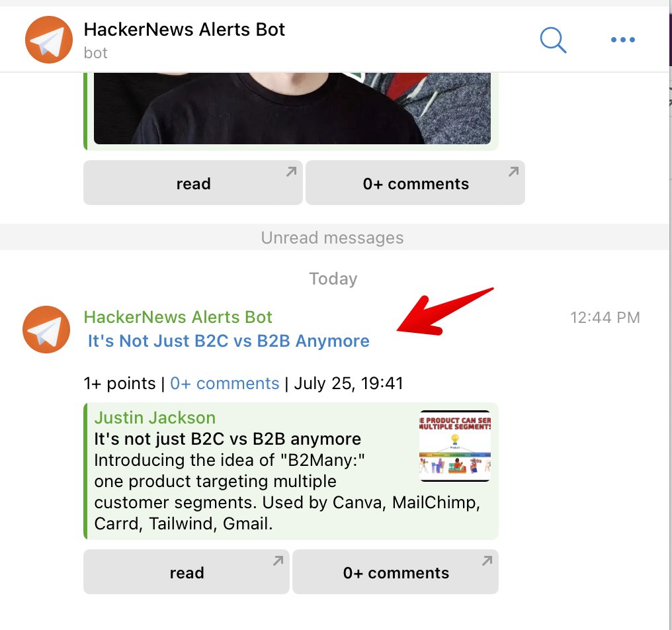672x630 pixels.
Task: Click the bot avatar in chat header
Action: pyautogui.click(x=49, y=40)
